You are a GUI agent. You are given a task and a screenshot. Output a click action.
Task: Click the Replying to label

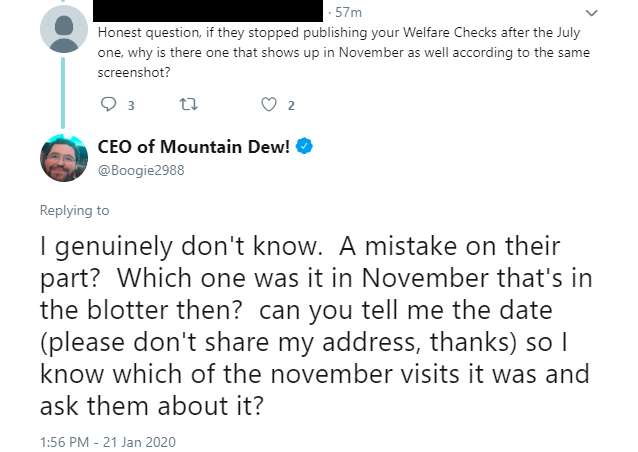[74, 210]
